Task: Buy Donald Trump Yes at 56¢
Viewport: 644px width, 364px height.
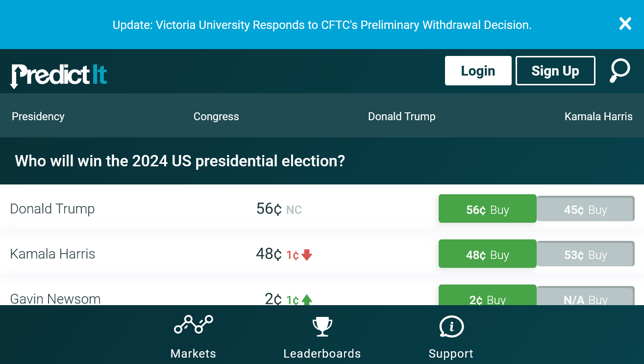Action: (488, 209)
